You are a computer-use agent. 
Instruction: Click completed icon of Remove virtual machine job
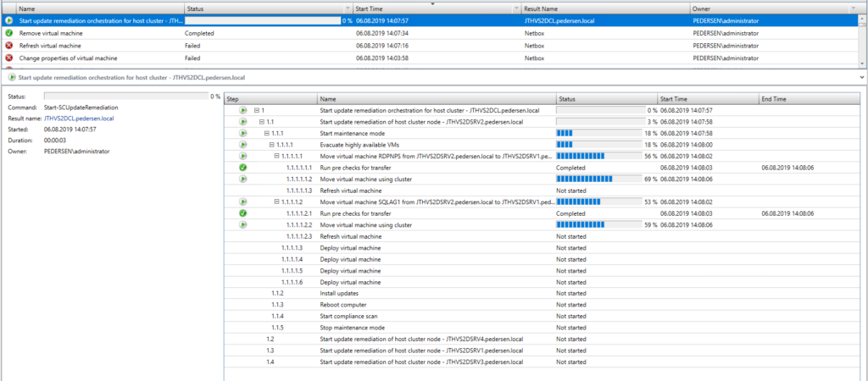[x=8, y=33]
